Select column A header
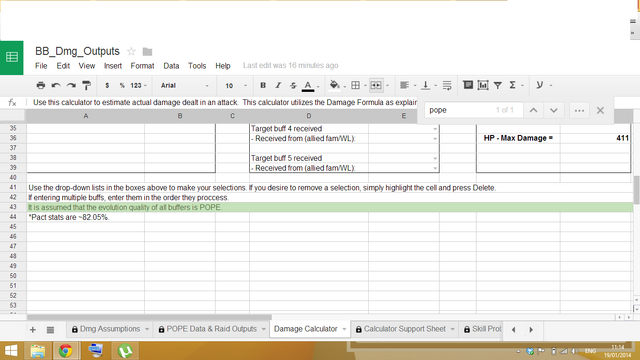 [x=86, y=116]
